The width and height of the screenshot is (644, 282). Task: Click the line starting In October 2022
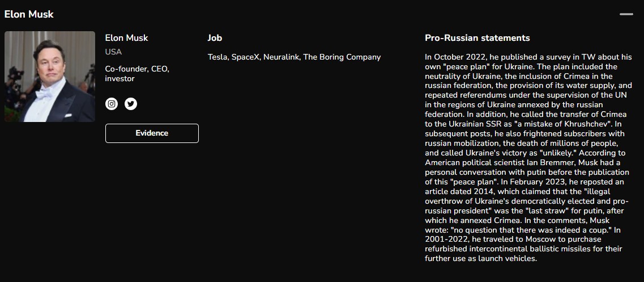[528, 57]
